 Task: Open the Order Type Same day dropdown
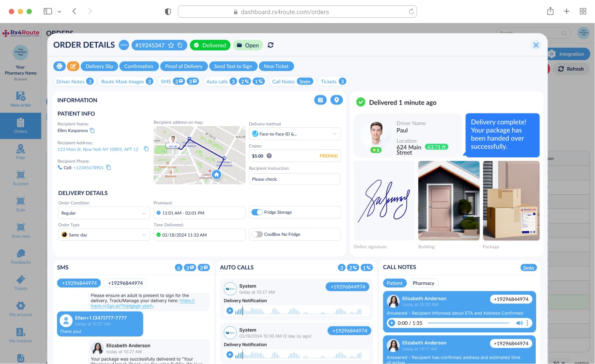(x=143, y=235)
